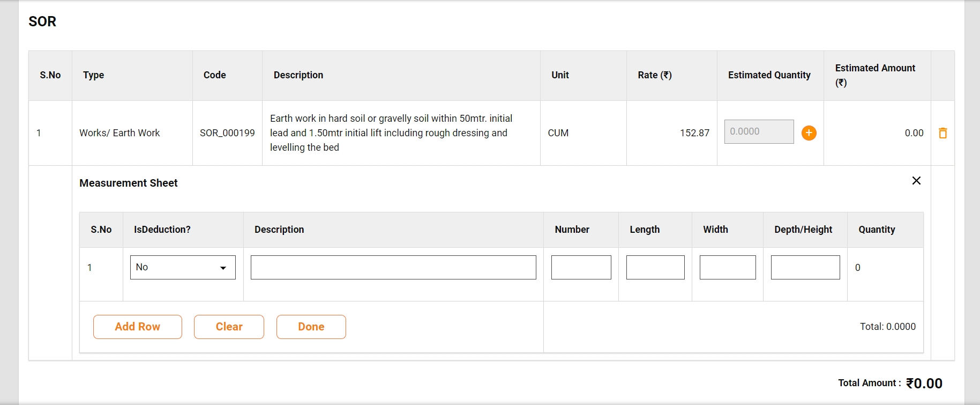Hit the Clear button

229,327
